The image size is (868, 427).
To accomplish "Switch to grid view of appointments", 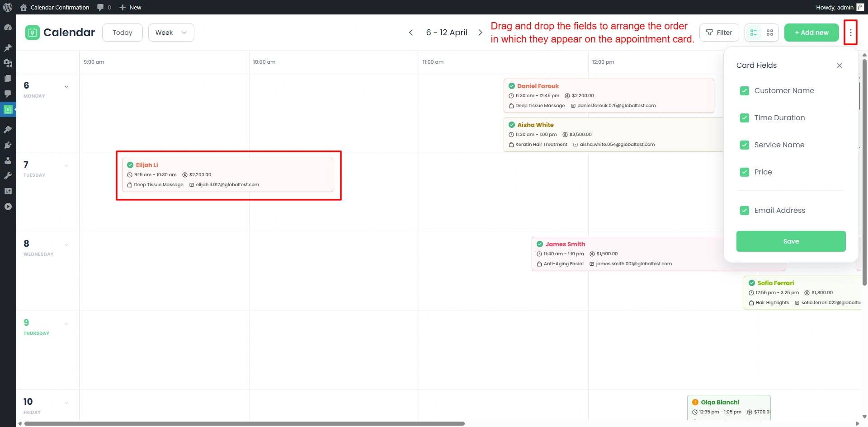I will click(x=770, y=32).
